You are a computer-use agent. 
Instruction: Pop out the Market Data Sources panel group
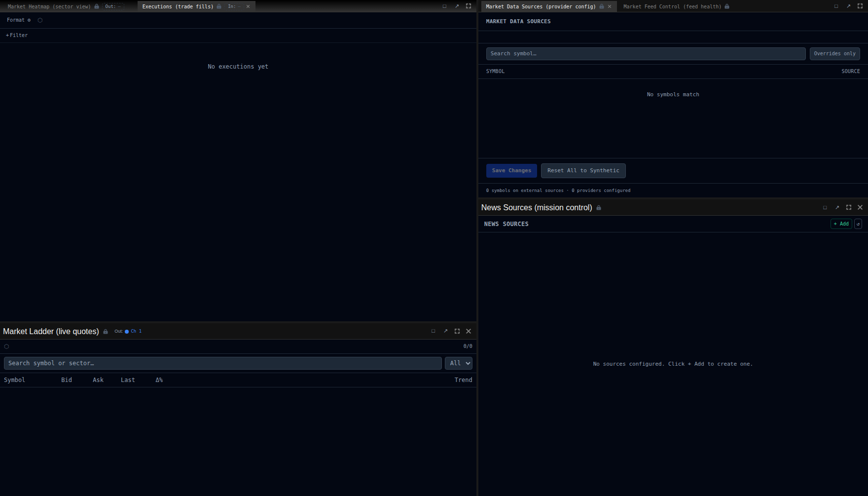click(848, 6)
